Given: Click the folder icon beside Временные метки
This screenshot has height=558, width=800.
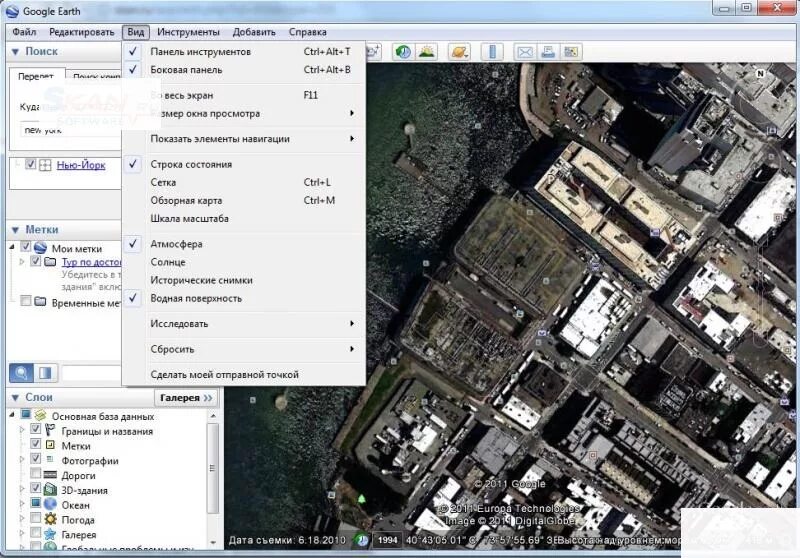Looking at the screenshot, I should click(40, 302).
